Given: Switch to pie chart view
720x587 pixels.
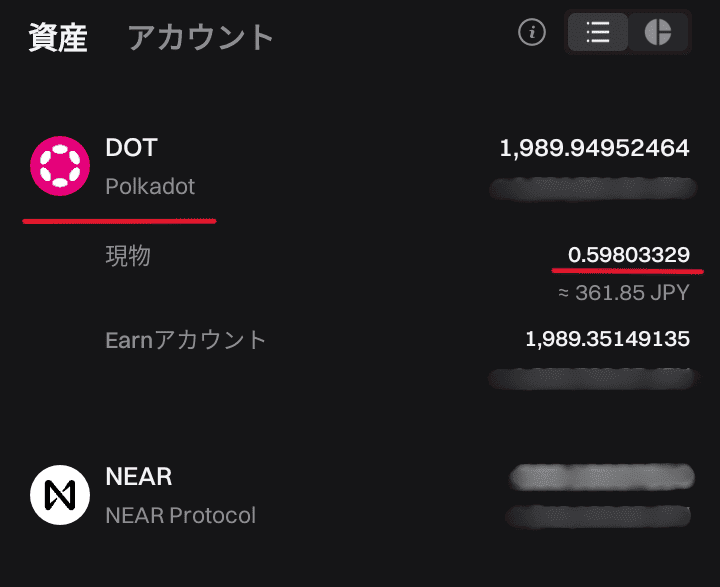Looking at the screenshot, I should (658, 33).
